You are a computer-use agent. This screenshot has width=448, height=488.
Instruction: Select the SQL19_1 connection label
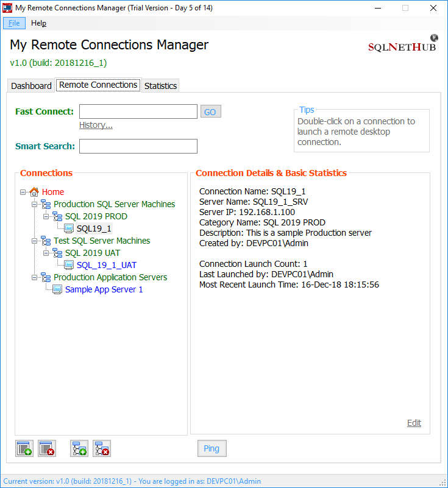[94, 228]
